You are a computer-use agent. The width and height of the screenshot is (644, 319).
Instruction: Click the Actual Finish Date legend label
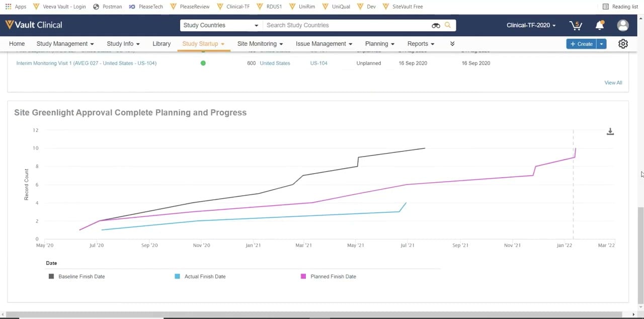205,277
